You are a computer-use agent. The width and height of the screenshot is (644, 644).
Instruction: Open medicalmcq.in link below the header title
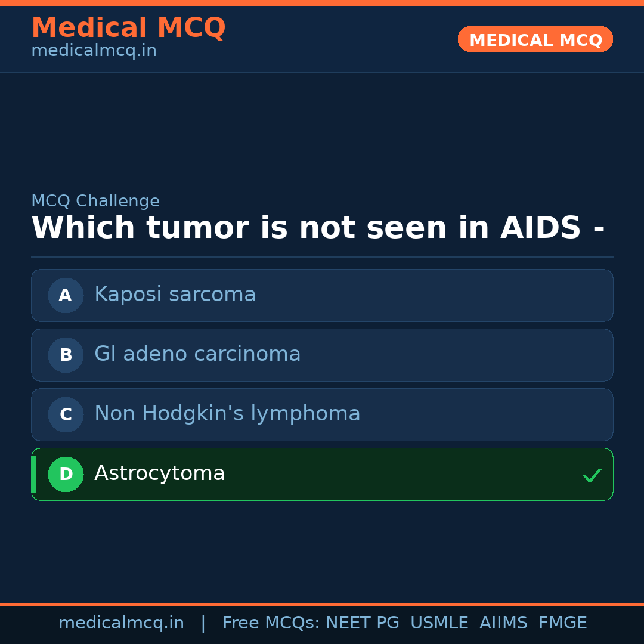[94, 51]
